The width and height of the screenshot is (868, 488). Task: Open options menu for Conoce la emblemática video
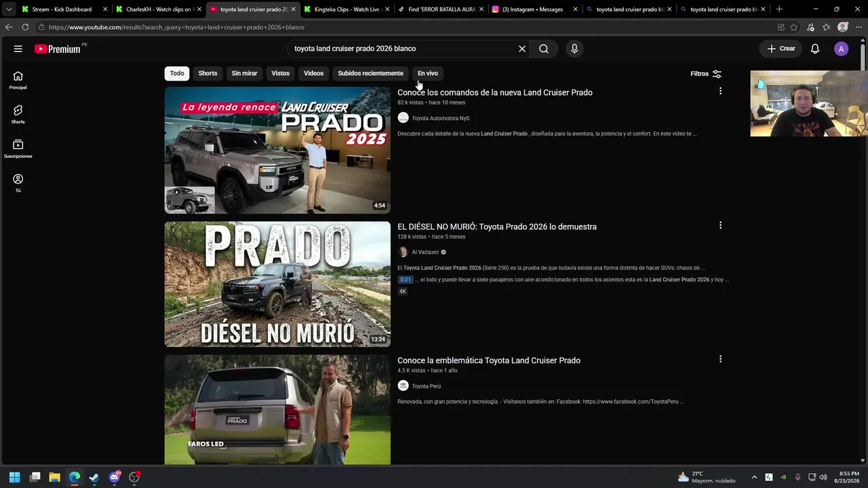(x=720, y=359)
